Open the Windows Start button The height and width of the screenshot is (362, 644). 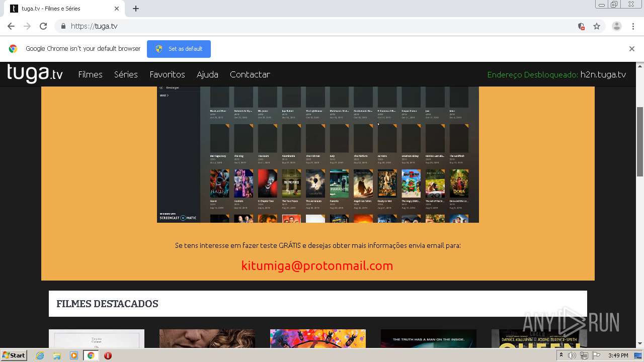point(14,355)
